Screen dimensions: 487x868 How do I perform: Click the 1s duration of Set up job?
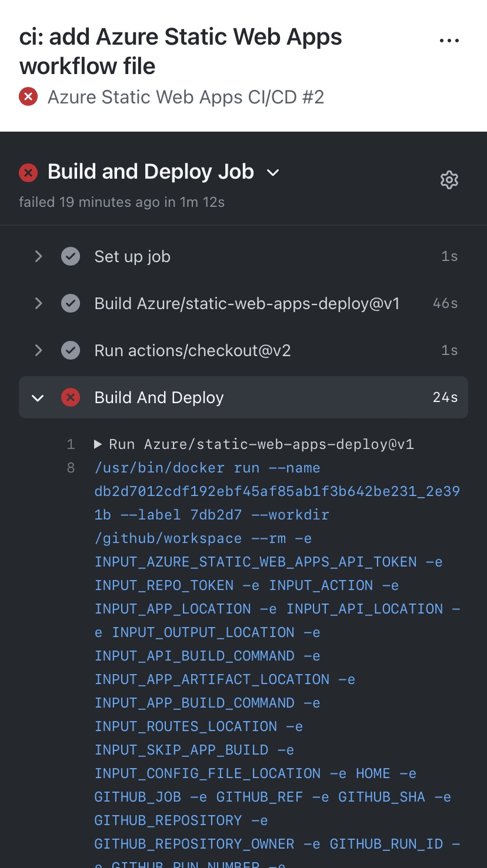[449, 256]
